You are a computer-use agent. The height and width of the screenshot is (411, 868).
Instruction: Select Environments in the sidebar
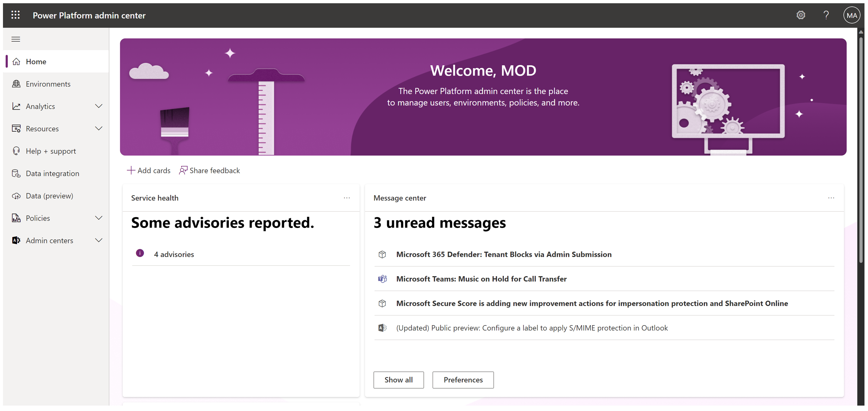48,84
